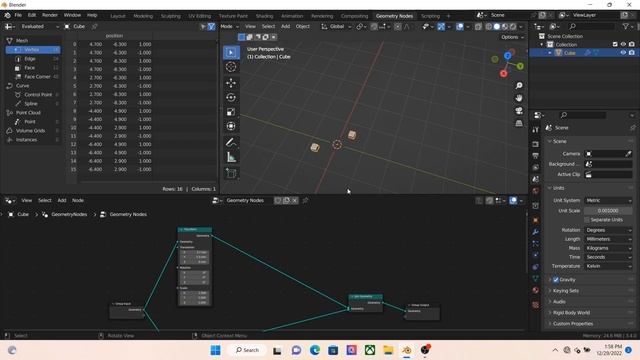Open the node editor Add menu
The width and height of the screenshot is (640, 360).
[x=62, y=200]
